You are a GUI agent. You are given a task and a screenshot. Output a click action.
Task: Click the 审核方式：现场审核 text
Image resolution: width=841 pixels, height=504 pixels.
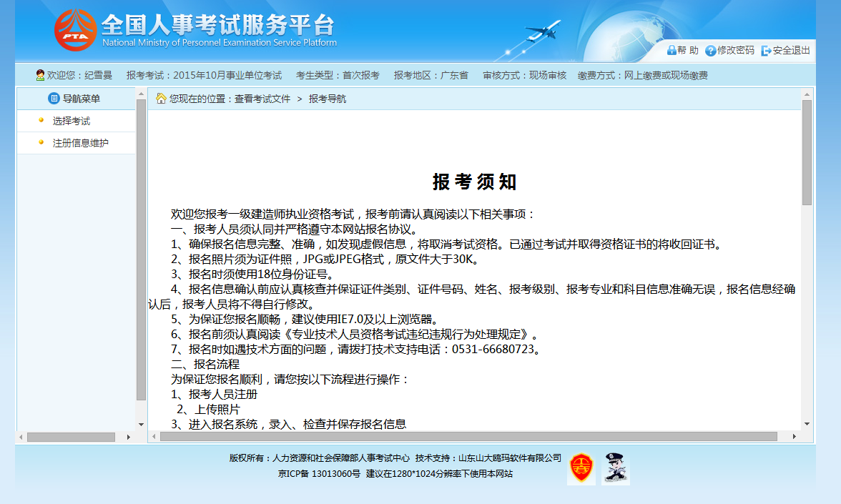(x=525, y=76)
